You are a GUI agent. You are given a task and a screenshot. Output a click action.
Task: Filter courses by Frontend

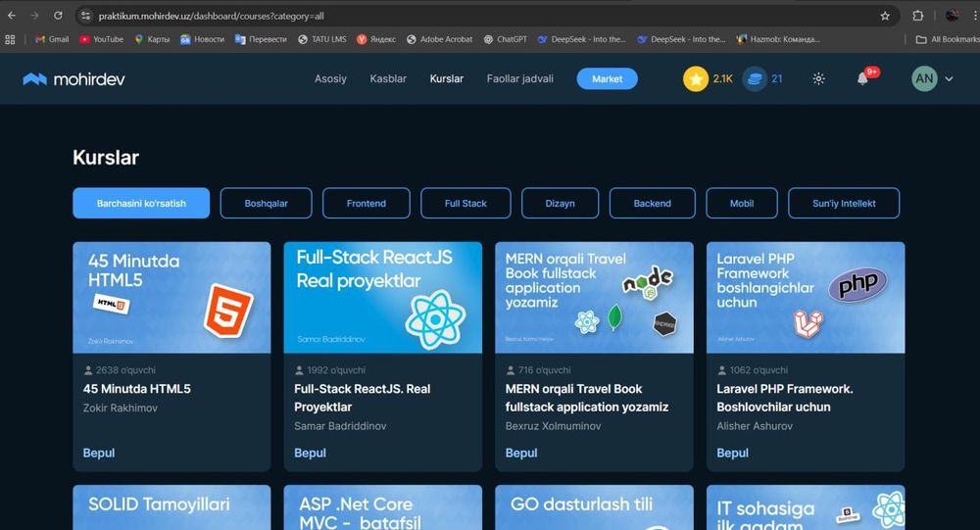click(367, 203)
